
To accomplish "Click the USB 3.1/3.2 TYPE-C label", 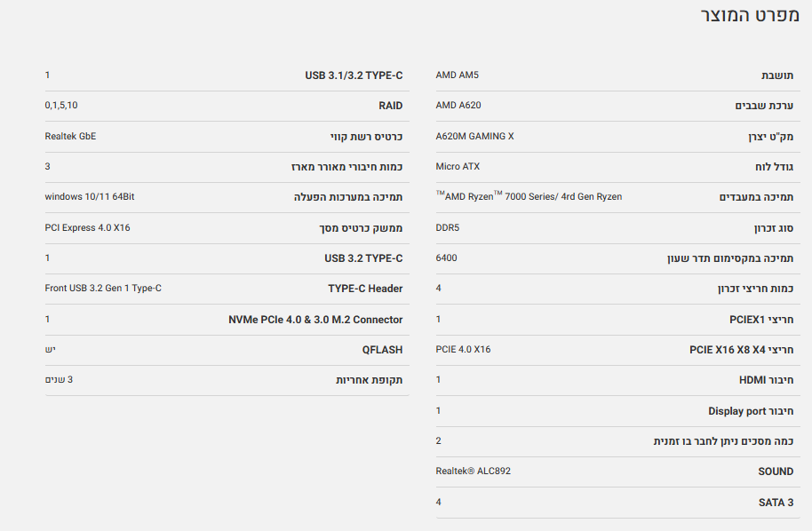I will click(x=354, y=75).
